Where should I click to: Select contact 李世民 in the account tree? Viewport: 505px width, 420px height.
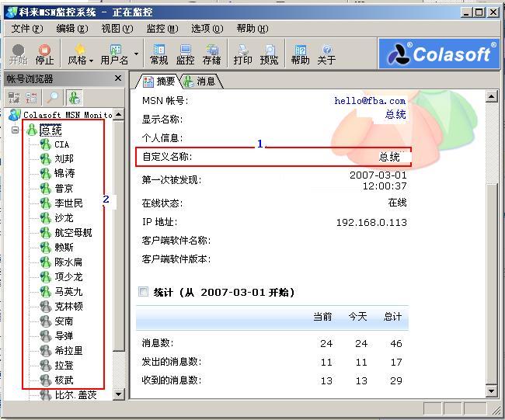[68, 203]
